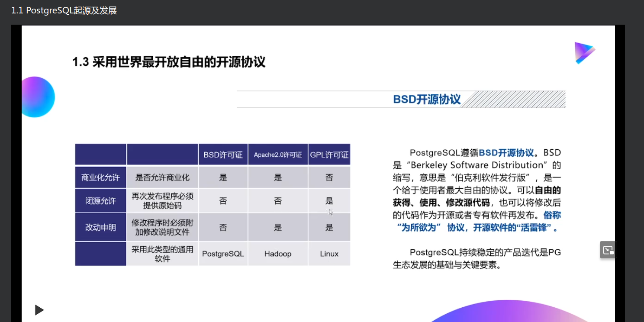The image size is (644, 322).
Task: Click the picture-in-picture icon at right edge
Action: pyautogui.click(x=608, y=250)
